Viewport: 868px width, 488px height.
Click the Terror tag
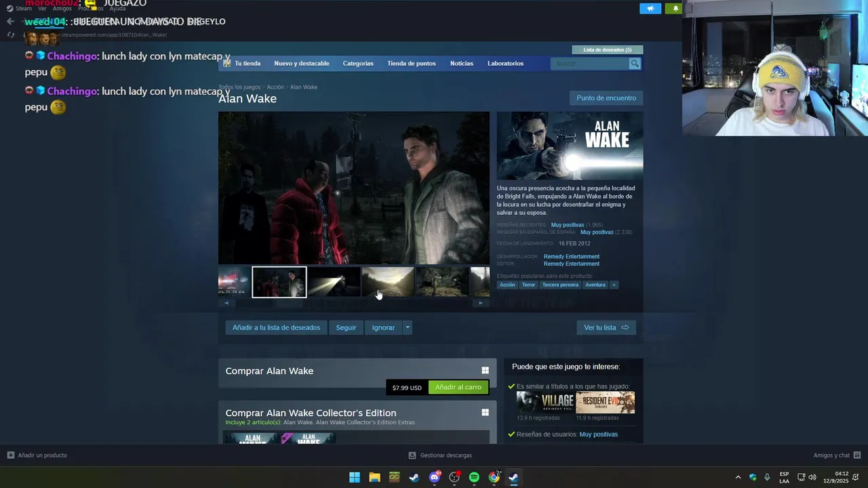tap(528, 285)
